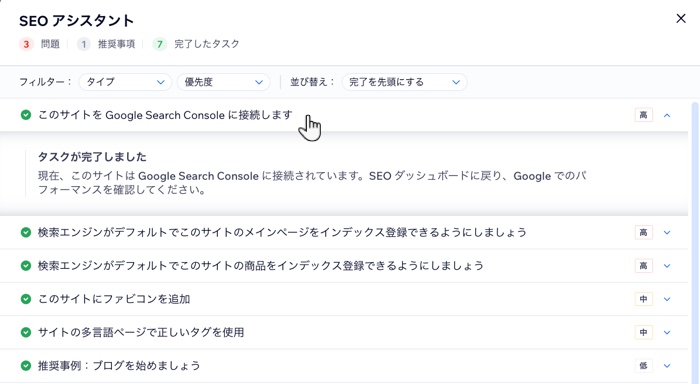700x384 pixels.
Task: Open the 完了を先頭にする sort dropdown
Action: click(x=404, y=82)
